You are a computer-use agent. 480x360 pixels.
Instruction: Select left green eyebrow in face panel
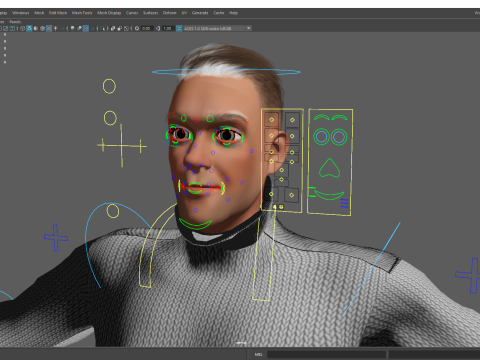[322, 117]
